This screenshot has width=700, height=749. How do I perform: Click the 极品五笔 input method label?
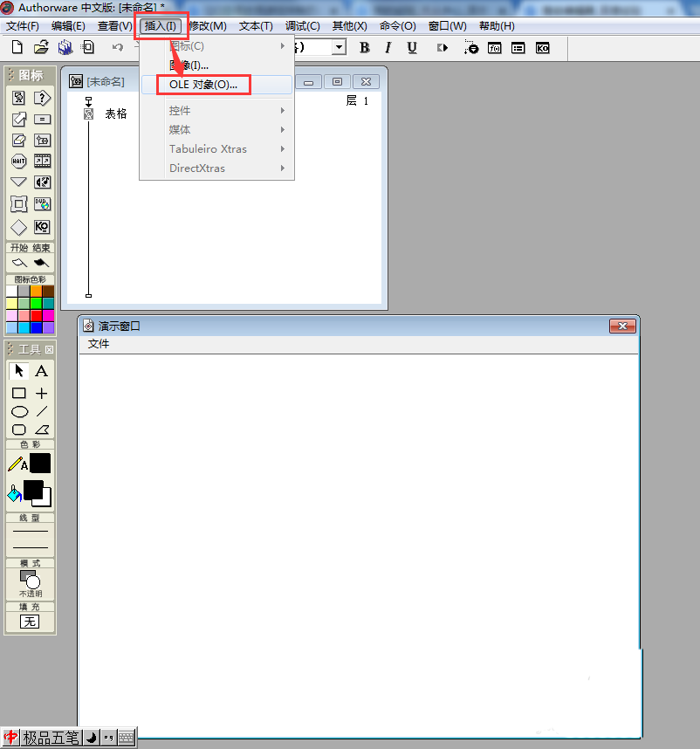click(51, 738)
